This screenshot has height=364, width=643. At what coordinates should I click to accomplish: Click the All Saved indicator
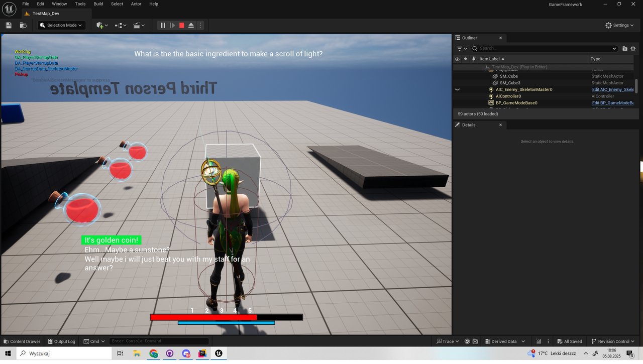click(569, 341)
